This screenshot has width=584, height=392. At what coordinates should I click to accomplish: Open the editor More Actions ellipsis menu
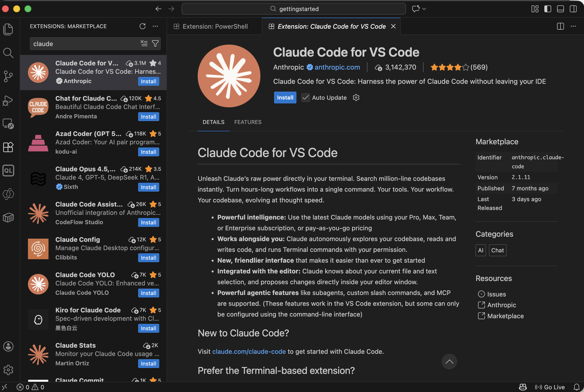[x=573, y=26]
